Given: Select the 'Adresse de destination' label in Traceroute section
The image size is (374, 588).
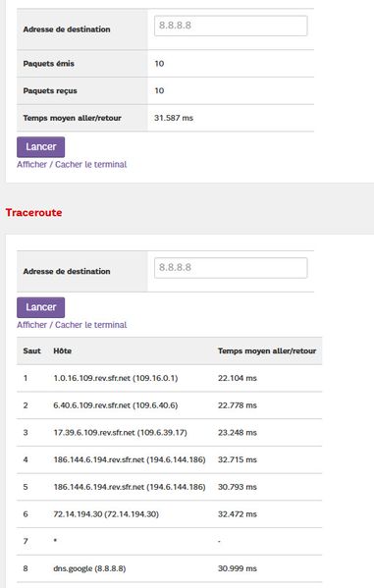Looking at the screenshot, I should pos(67,271).
